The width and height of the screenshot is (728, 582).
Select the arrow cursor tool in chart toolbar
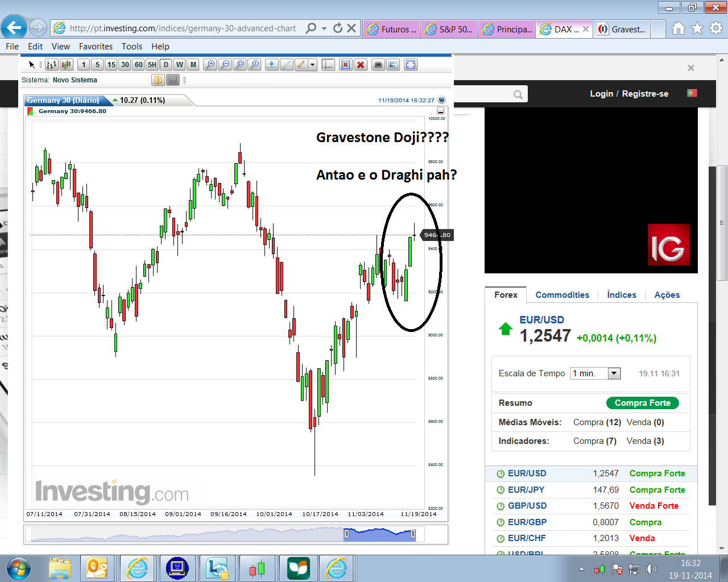(x=32, y=65)
